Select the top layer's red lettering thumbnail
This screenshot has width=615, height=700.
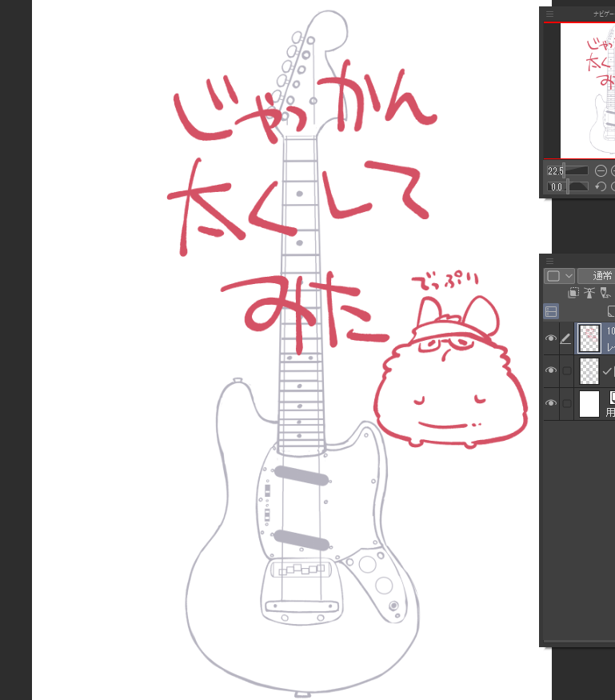589,338
